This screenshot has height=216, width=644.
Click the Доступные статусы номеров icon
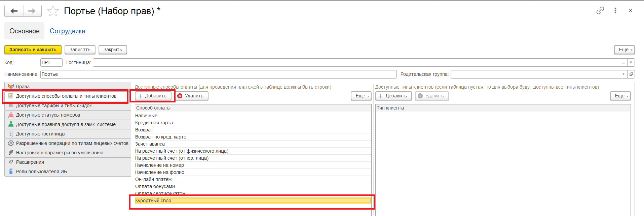[11, 115]
